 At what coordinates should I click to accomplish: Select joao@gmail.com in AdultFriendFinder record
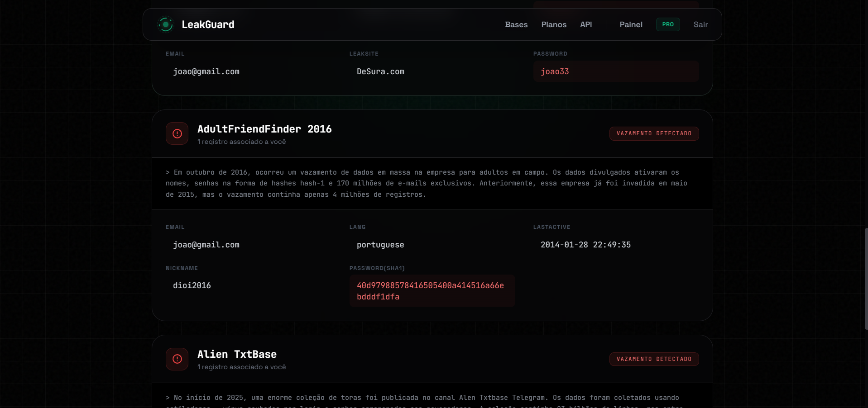coord(206,245)
